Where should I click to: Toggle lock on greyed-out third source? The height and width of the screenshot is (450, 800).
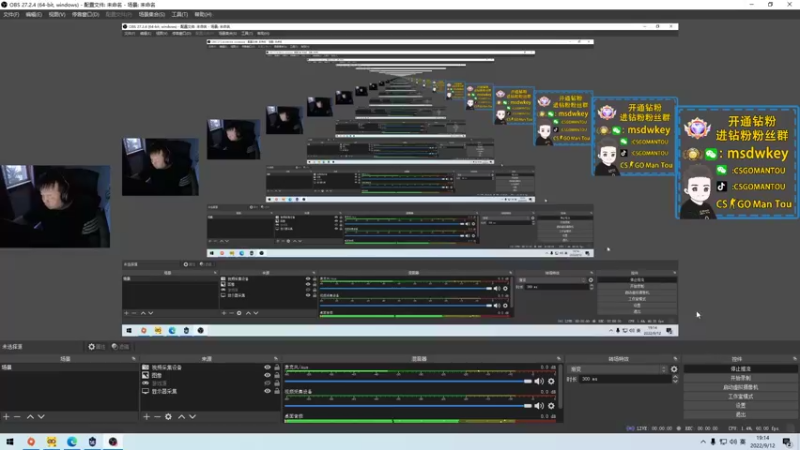click(277, 383)
